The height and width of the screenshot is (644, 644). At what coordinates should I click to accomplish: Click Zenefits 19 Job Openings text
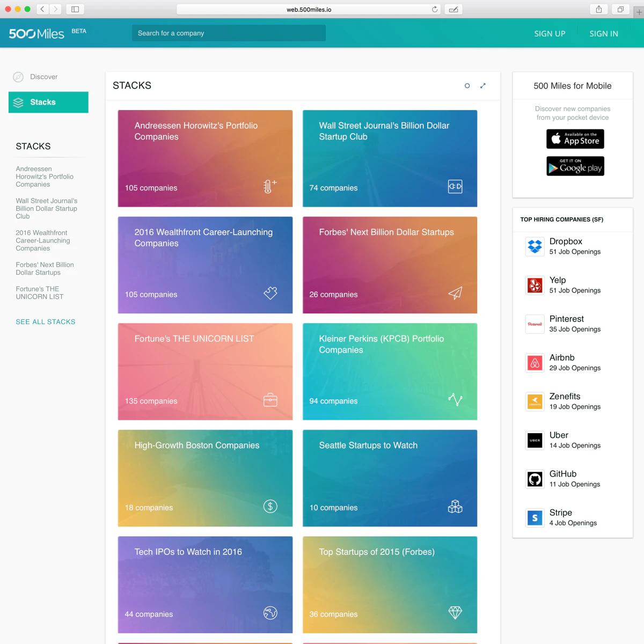575,407
